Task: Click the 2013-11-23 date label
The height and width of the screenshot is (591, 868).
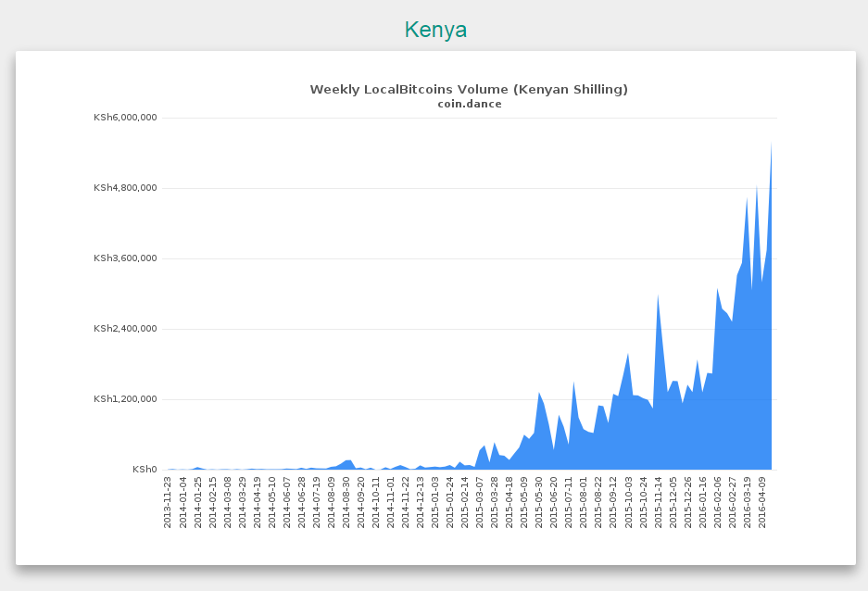Action: [168, 502]
